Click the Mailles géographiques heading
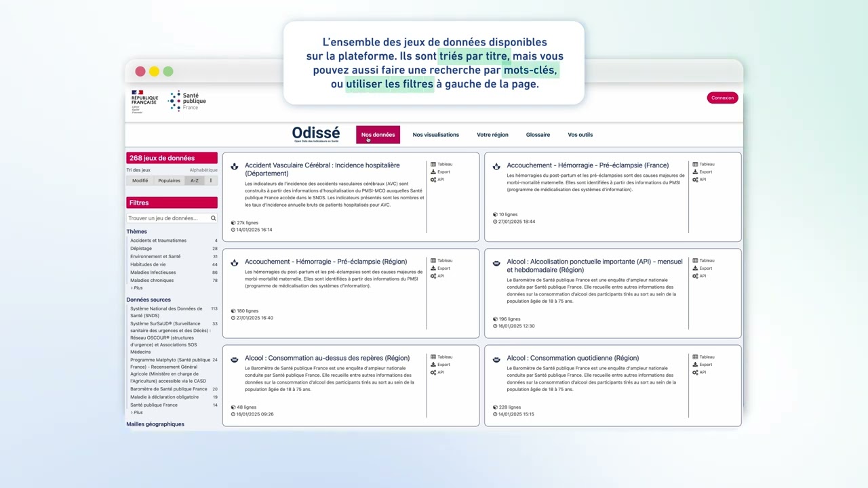This screenshot has width=868, height=488. [x=155, y=424]
